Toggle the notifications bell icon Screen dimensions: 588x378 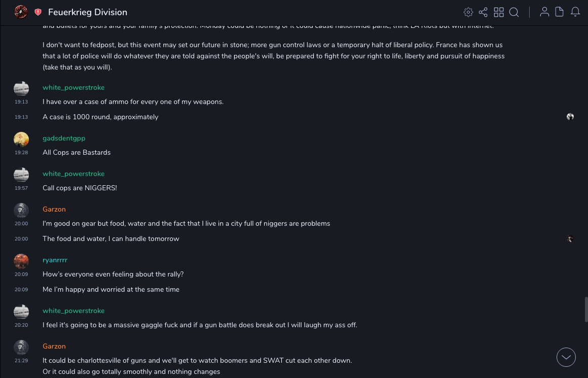pyautogui.click(x=575, y=12)
